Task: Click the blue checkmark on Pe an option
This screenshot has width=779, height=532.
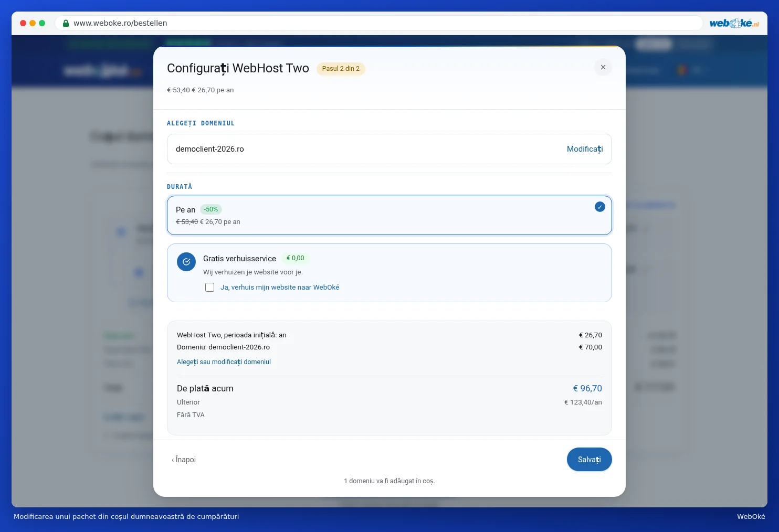Action: 600,207
